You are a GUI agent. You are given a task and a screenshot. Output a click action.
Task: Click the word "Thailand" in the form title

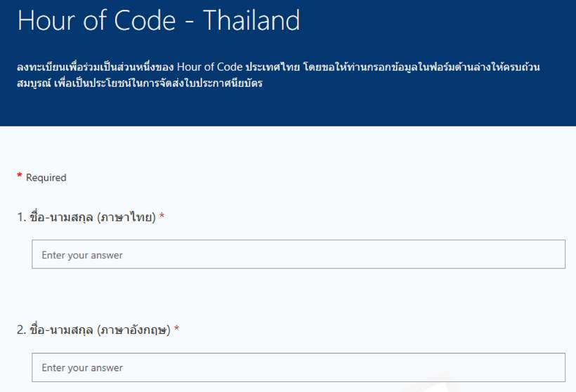coord(251,20)
